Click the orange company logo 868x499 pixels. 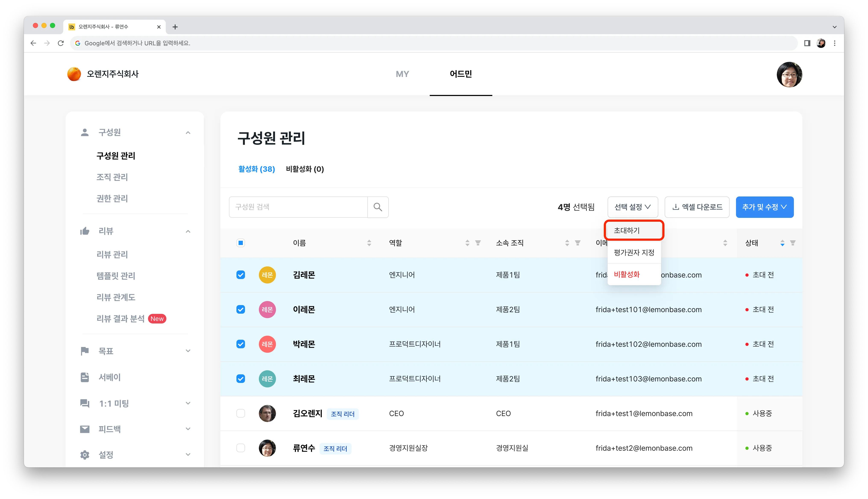click(x=74, y=74)
